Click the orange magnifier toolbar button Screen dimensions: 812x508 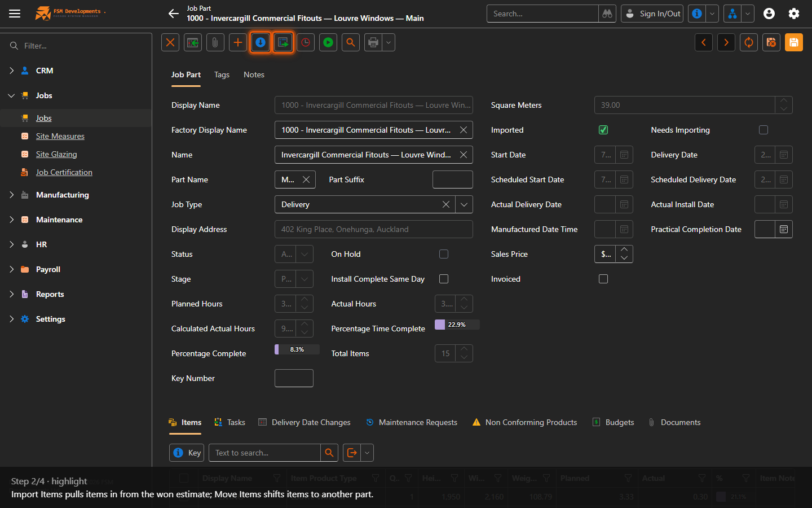pos(351,42)
